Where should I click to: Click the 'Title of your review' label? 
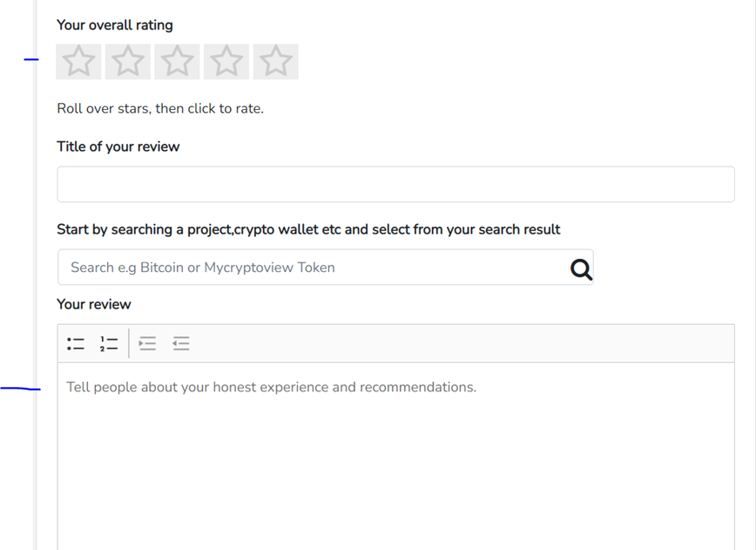pos(118,146)
